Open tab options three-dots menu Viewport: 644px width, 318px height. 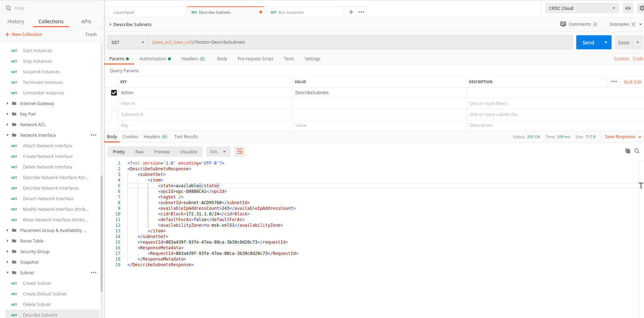point(361,12)
